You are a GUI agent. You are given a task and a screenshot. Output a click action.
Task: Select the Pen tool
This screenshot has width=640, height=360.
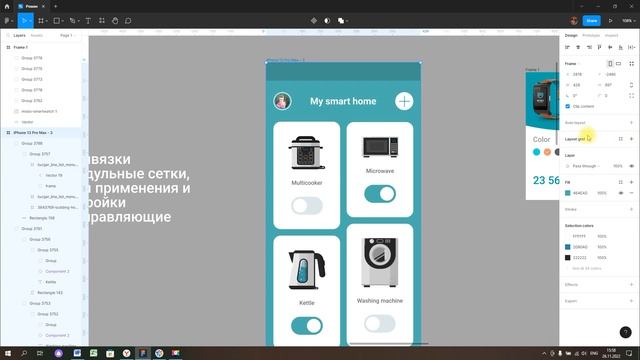72,20
